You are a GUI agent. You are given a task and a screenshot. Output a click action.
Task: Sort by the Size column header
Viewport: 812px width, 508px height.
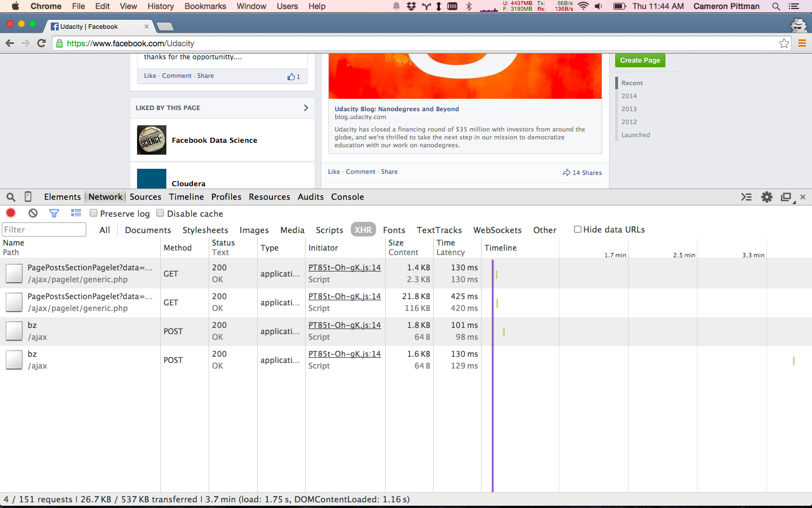[x=409, y=248]
